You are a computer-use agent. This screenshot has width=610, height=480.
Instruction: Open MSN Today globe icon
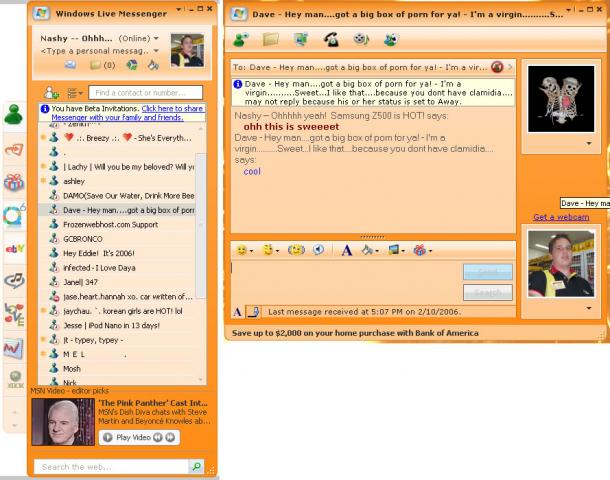(x=132, y=65)
